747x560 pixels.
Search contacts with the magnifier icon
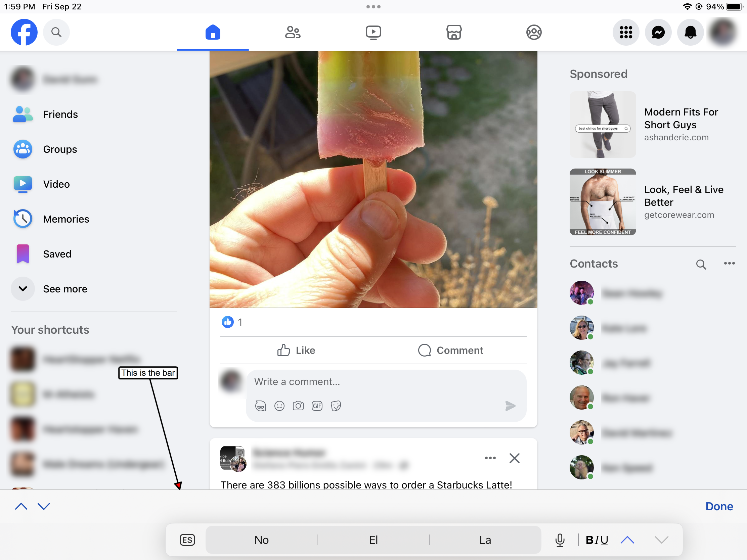[701, 264]
